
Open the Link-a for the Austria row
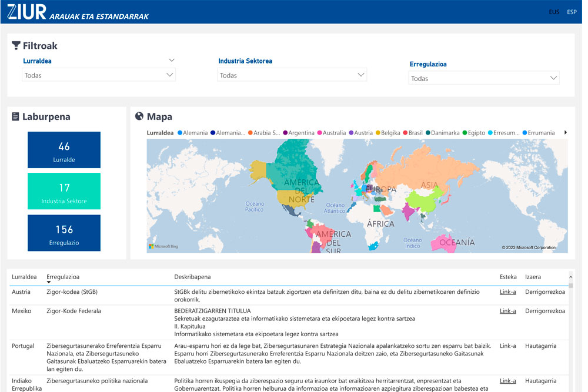[507, 292]
